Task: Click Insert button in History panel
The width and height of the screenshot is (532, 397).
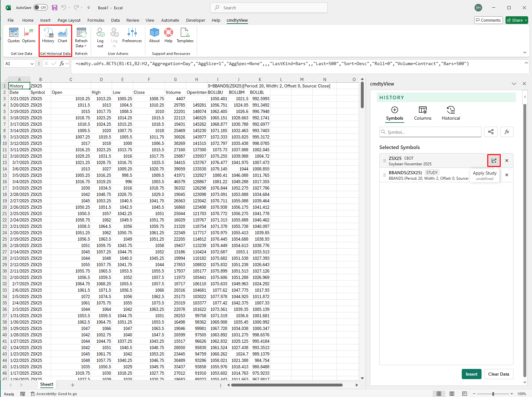Action: tap(472, 374)
